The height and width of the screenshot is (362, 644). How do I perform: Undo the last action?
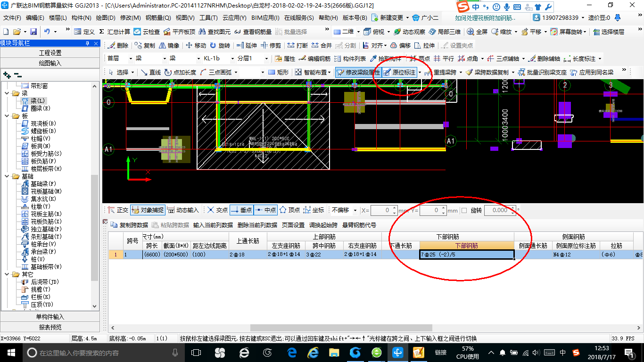tap(47, 32)
